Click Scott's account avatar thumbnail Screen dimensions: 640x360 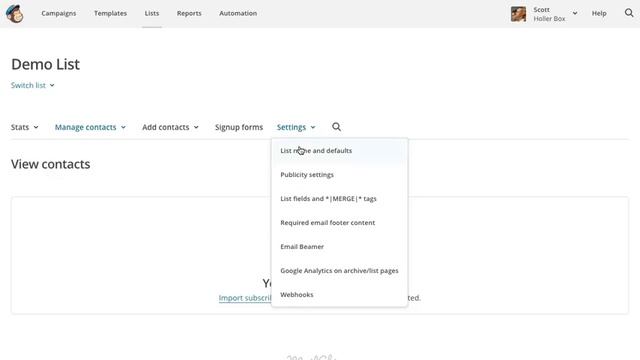(518, 14)
